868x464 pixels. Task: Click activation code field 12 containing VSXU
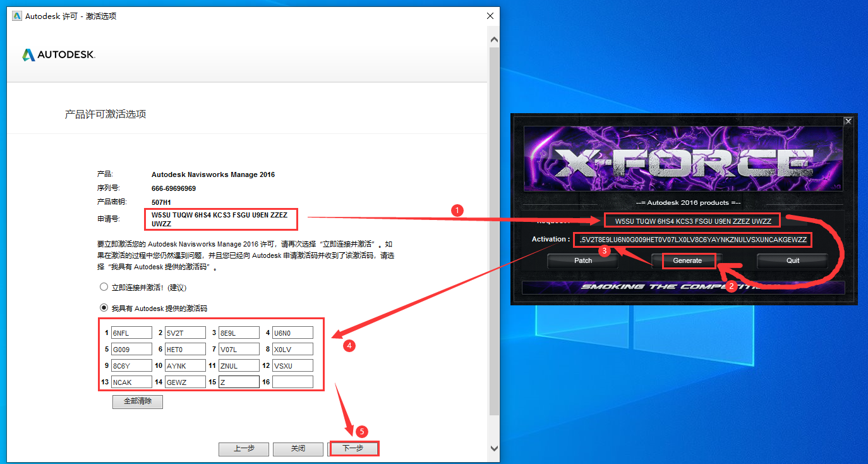pyautogui.click(x=292, y=365)
